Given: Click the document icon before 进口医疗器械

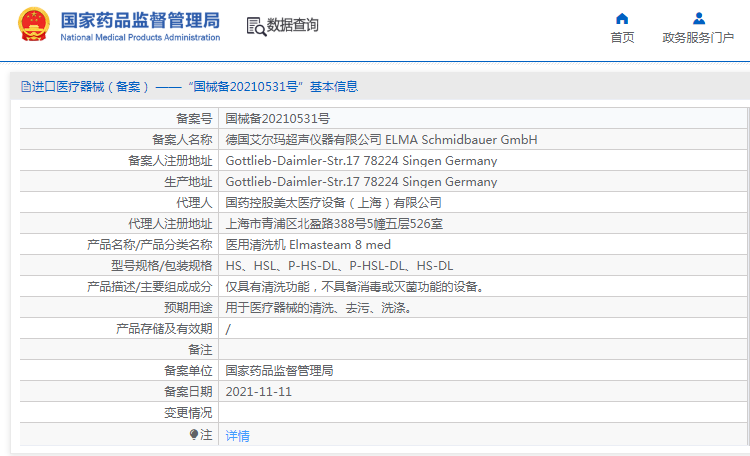Looking at the screenshot, I should (25, 87).
